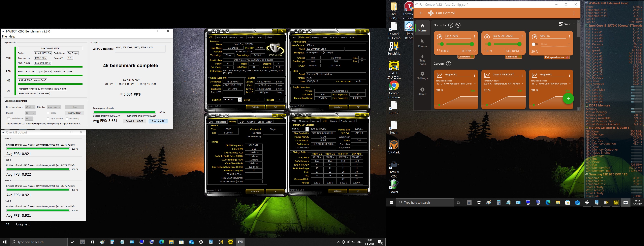Click the green add button in Fan Control

[568, 98]
